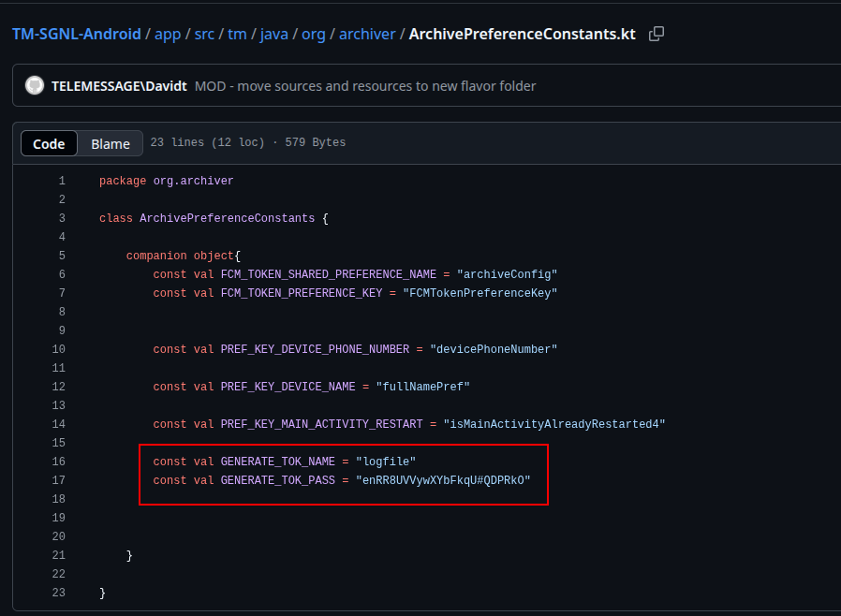Open the TELEMESSAGE\Davidt author avatar
Viewport: 841px width, 616px height.
(x=35, y=86)
